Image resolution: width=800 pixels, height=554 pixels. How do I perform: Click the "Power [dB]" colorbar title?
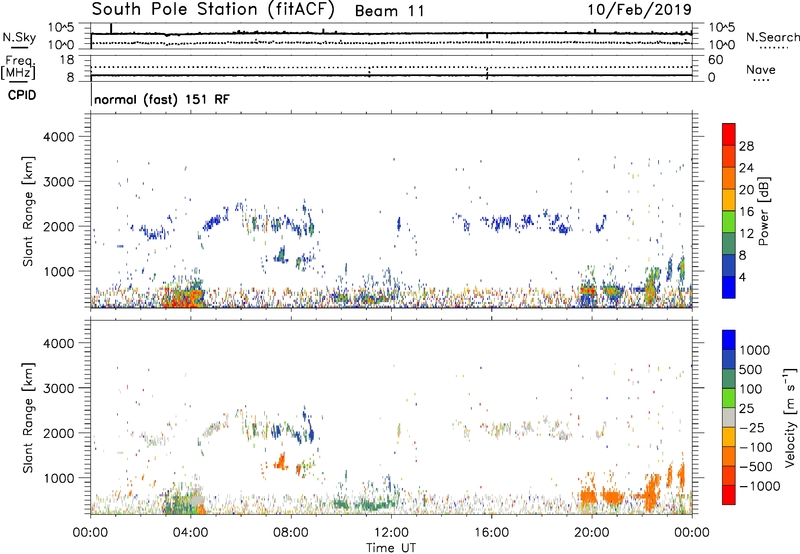click(763, 211)
